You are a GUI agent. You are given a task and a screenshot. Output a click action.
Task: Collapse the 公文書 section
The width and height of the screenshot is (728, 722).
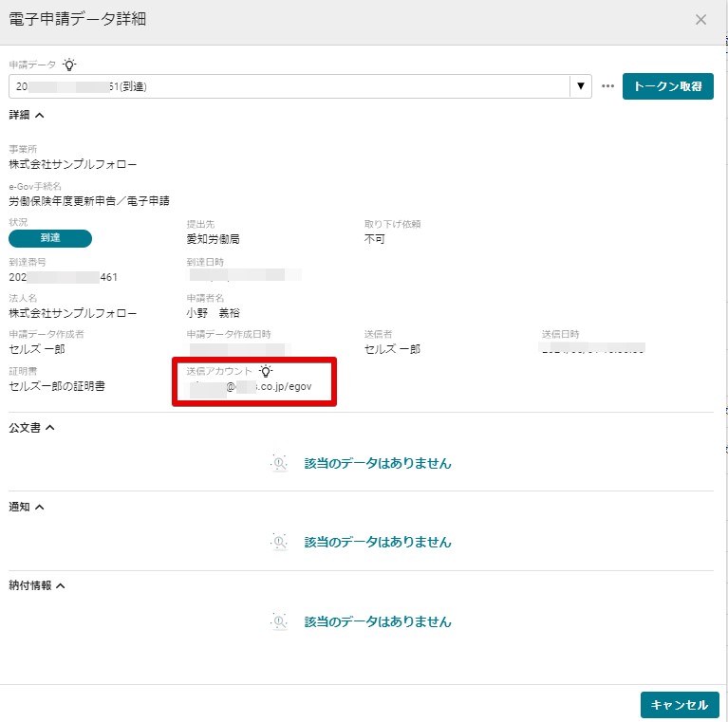pyautogui.click(x=49, y=427)
